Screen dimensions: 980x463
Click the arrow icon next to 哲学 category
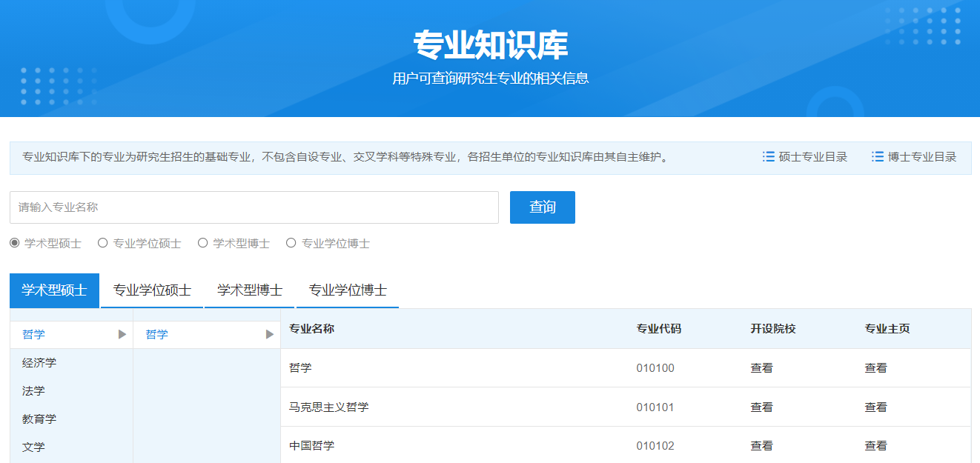(121, 334)
